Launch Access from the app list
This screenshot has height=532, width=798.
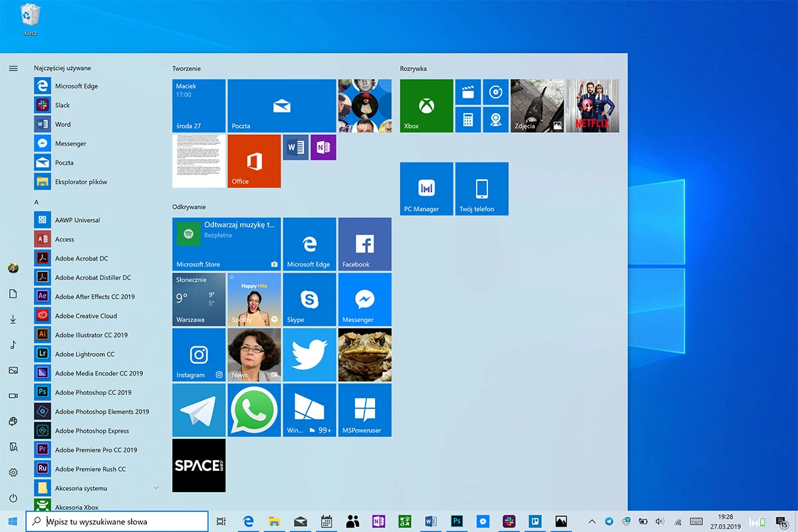[97, 239]
